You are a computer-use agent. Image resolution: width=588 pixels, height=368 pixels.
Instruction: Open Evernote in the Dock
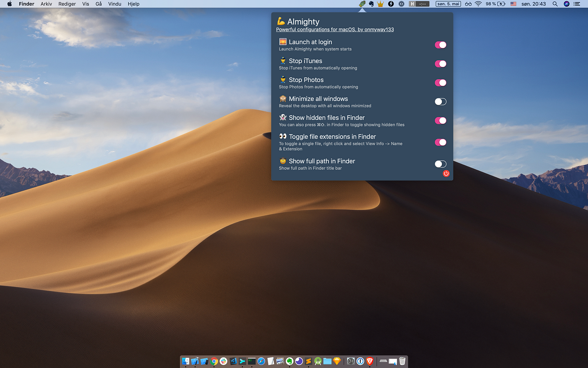(x=289, y=361)
